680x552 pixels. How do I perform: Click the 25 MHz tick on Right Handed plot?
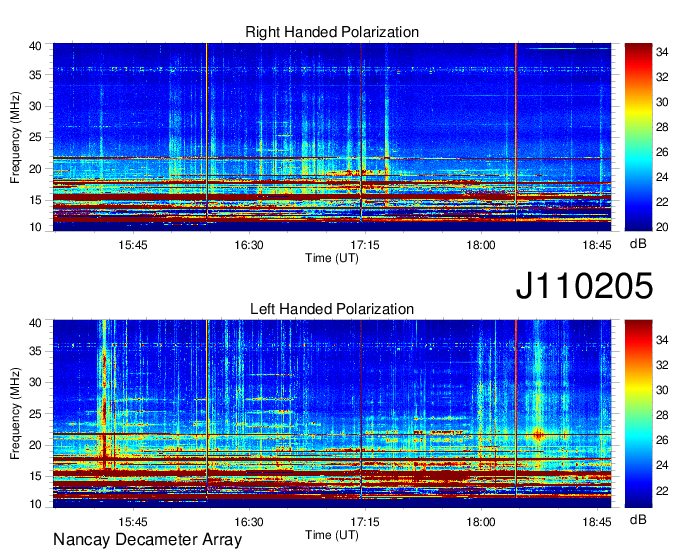click(x=36, y=137)
